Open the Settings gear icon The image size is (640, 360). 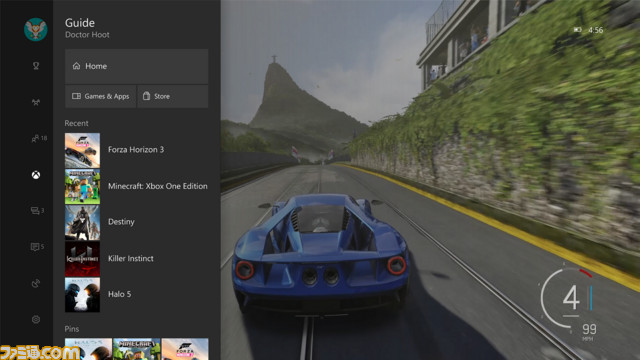[x=36, y=319]
